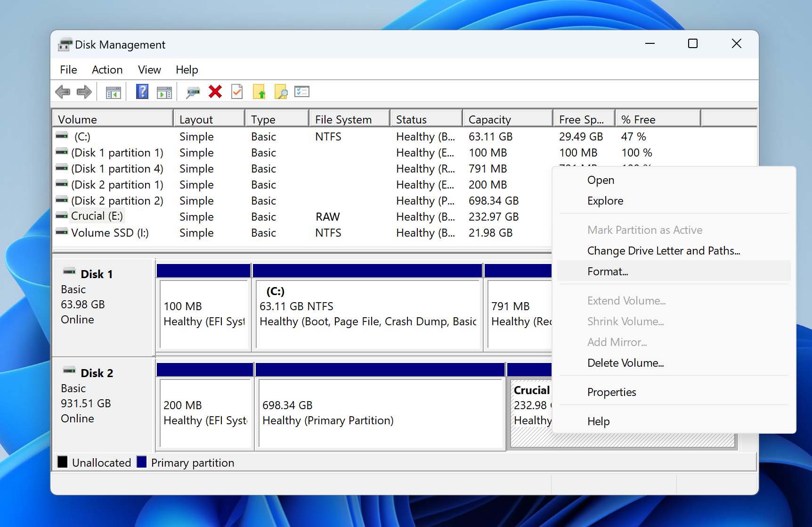Sort by the Free Sp... column header
The height and width of the screenshot is (527, 812).
584,119
